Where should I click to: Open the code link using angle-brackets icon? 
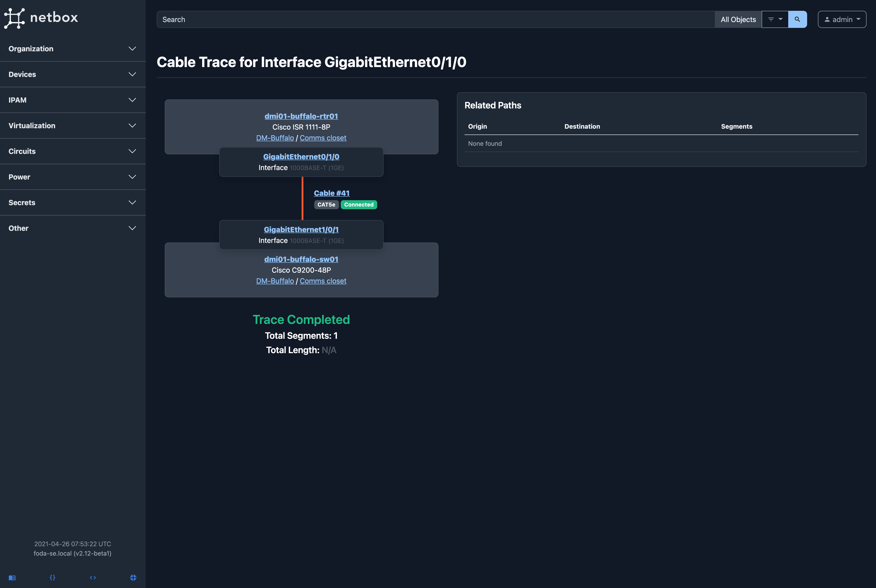tap(93, 577)
